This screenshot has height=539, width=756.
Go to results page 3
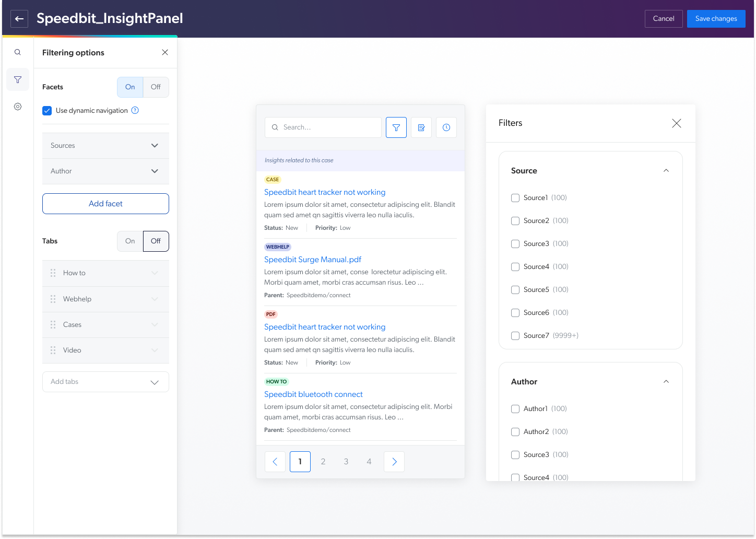[x=346, y=461]
